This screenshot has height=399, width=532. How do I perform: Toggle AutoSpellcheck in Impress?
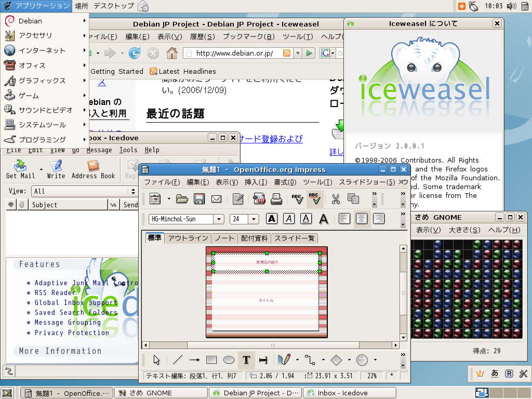pos(315,199)
